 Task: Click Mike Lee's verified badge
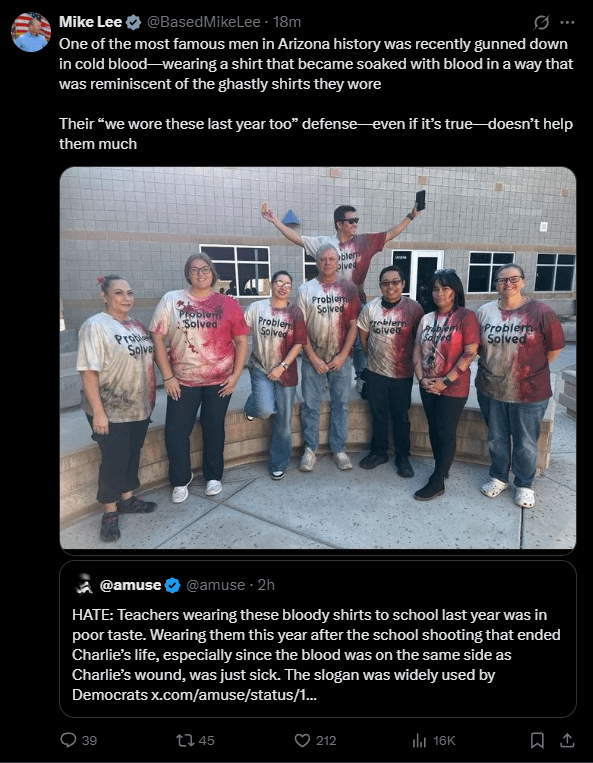[x=133, y=22]
